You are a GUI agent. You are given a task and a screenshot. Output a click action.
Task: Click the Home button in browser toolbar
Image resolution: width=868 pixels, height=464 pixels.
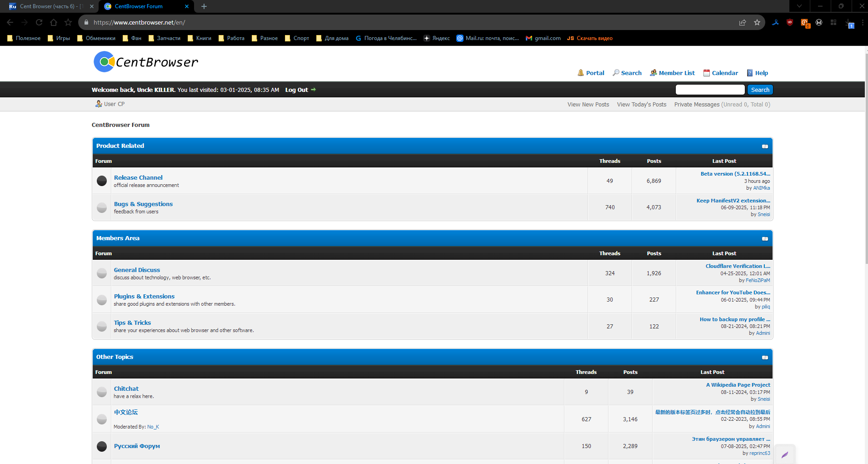tap(54, 22)
